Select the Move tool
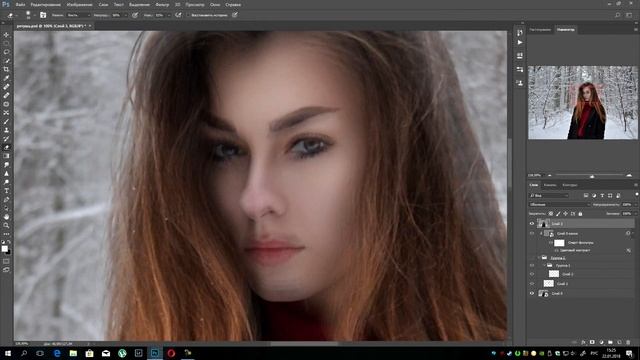640x360 pixels. pyautogui.click(x=6, y=35)
